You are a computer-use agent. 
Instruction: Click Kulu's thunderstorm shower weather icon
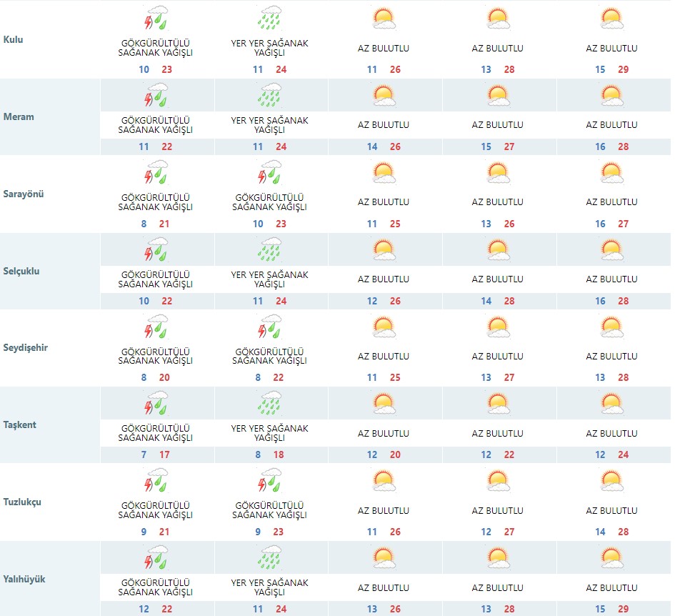tap(156, 18)
